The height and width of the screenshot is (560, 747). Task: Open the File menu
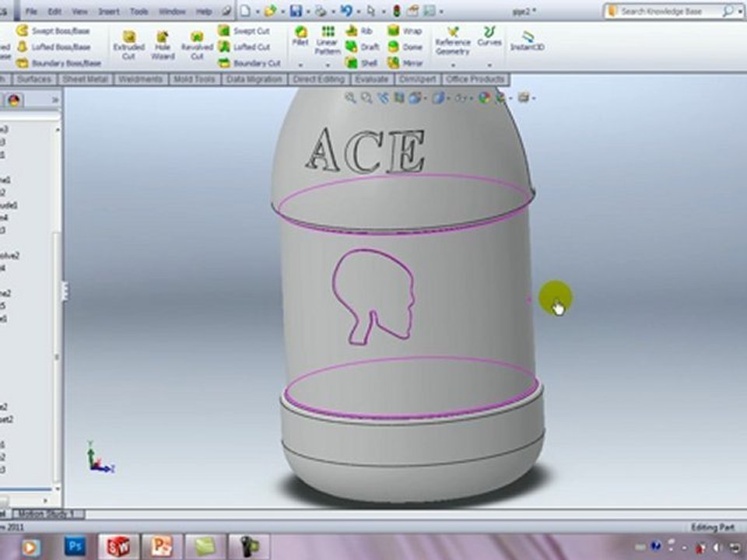[x=31, y=11]
